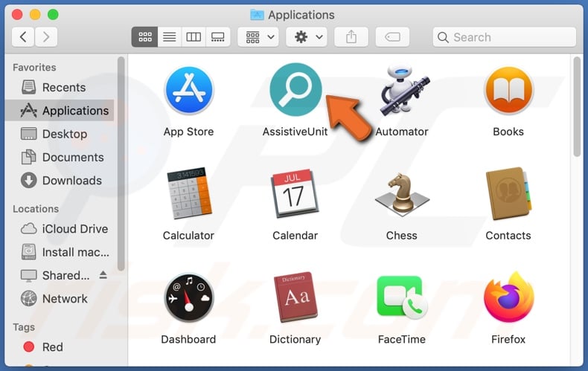Open Downloads in the sidebar
Viewport: 588px width, 371px height.
point(60,180)
